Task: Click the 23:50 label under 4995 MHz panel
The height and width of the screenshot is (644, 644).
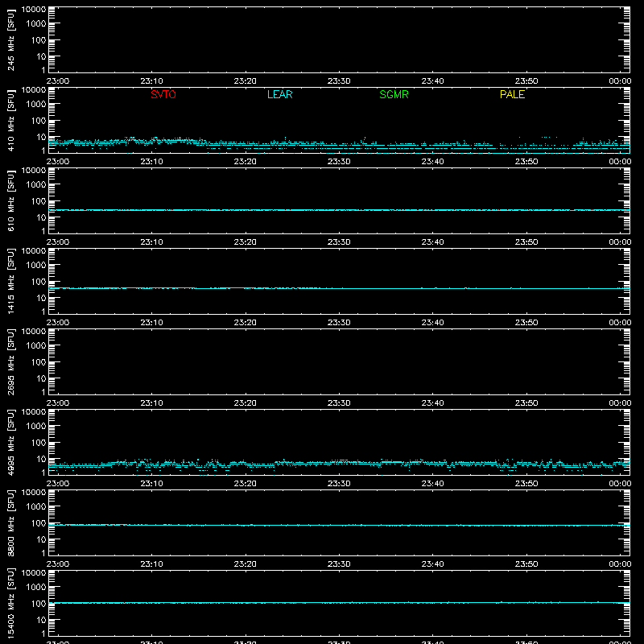Action: [x=526, y=484]
